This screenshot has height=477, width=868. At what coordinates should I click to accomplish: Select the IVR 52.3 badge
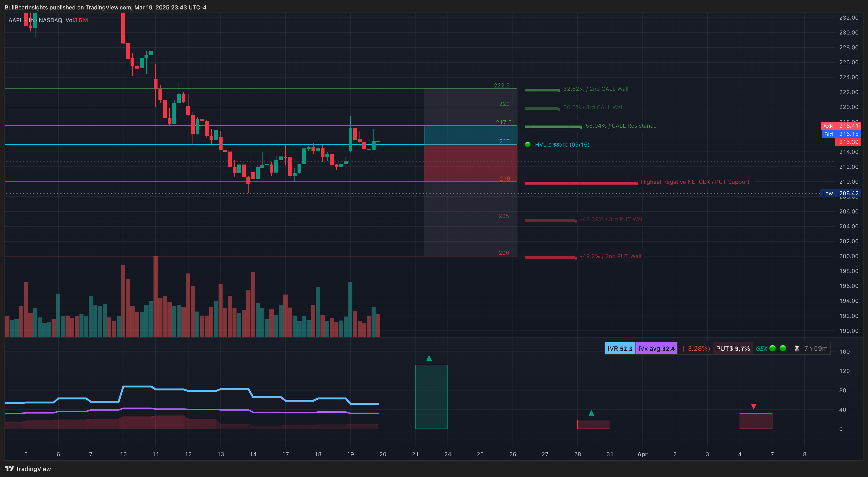(x=620, y=348)
